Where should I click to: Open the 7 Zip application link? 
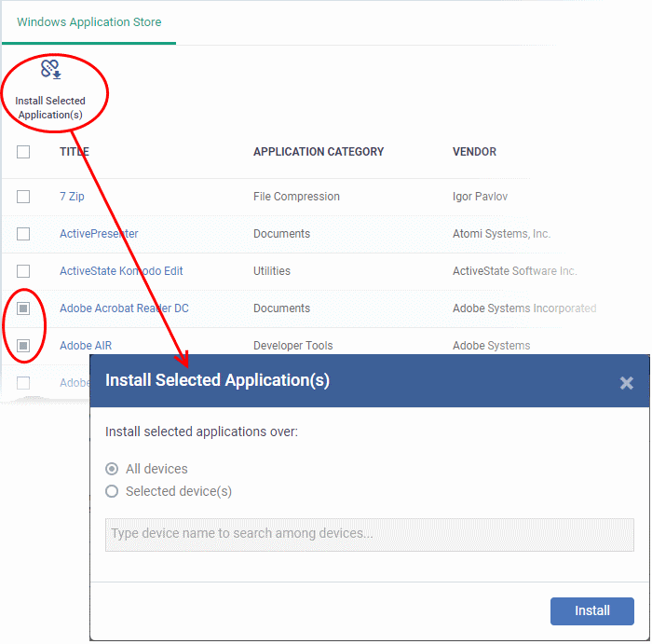click(x=72, y=197)
